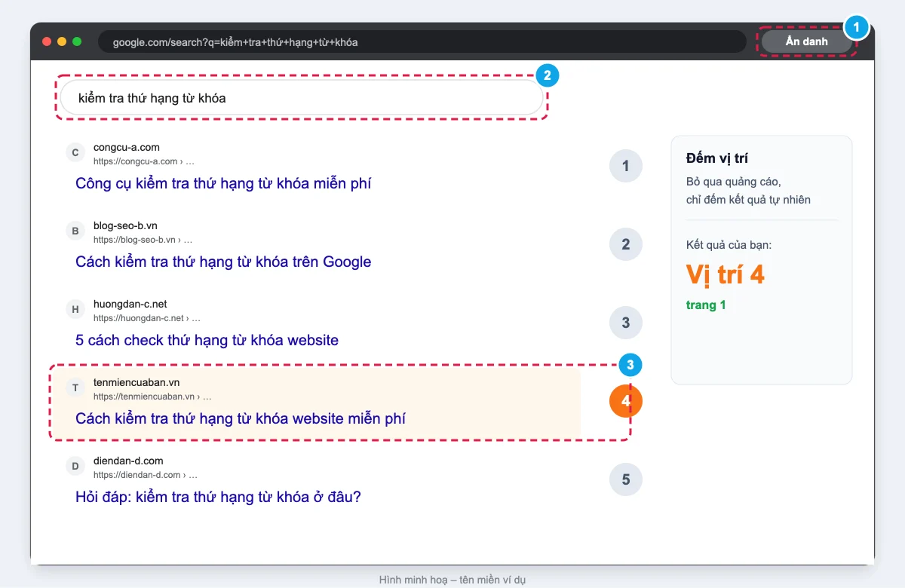Open result 5 cách check thứ hạng từ khóa website
The image size is (905, 588).
pos(207,340)
